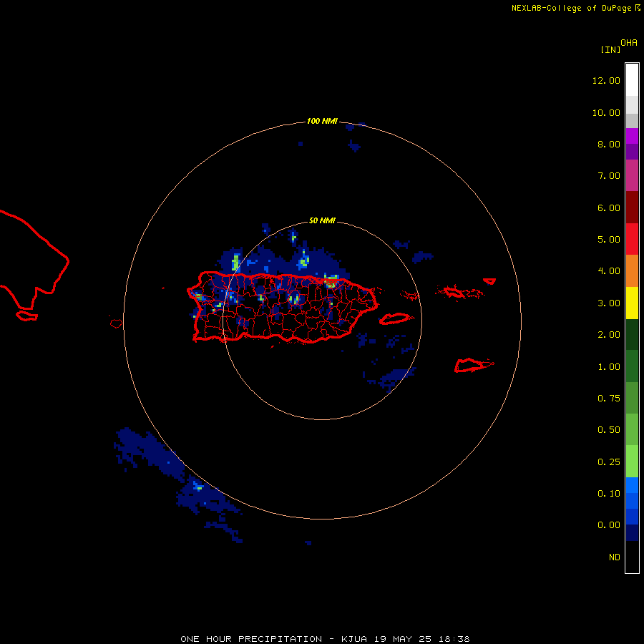The width and height of the screenshot is (644, 644).
Task: Click the 2.00 legend value
Action: click(609, 335)
